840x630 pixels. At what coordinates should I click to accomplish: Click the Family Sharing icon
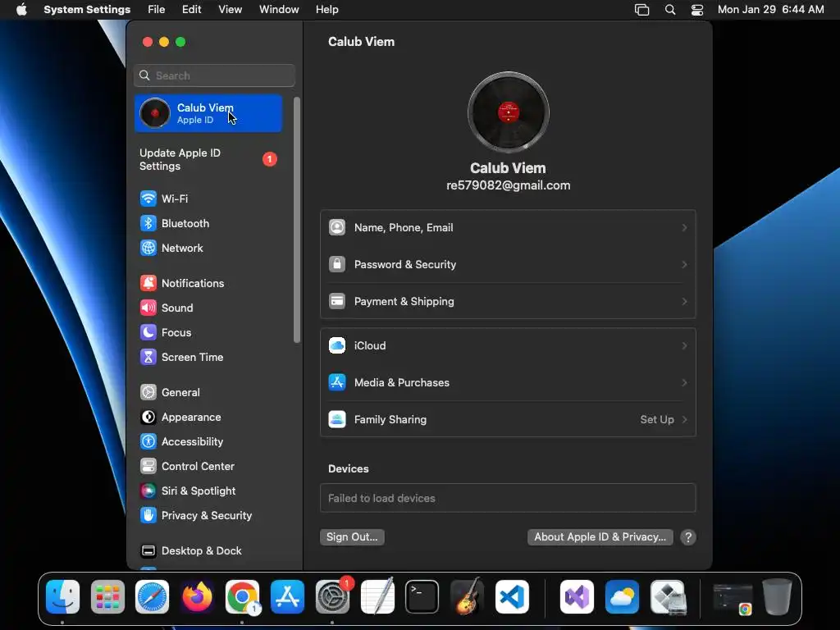tap(337, 420)
